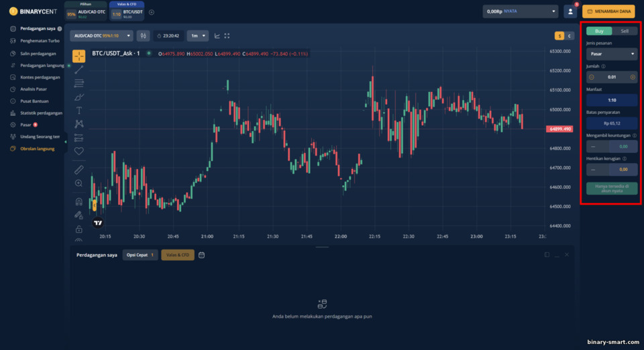The width and height of the screenshot is (644, 350).
Task: Click the Hentikan kerugian info icon
Action: click(625, 158)
